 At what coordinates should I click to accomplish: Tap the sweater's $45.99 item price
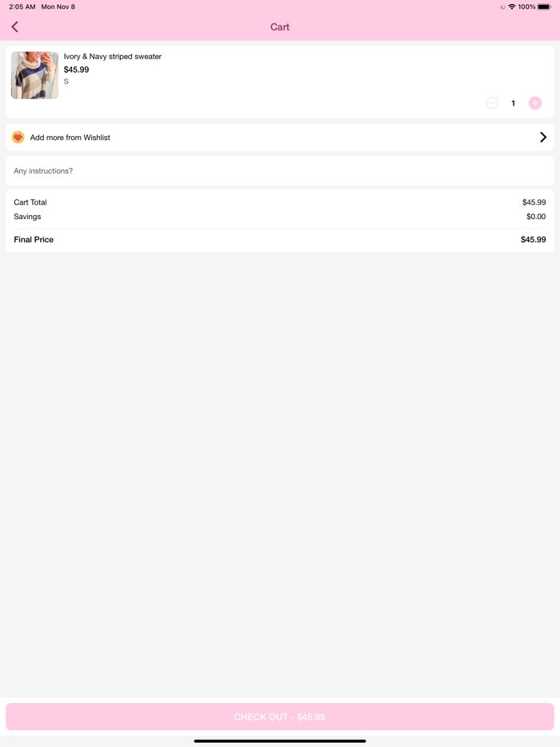77,70
